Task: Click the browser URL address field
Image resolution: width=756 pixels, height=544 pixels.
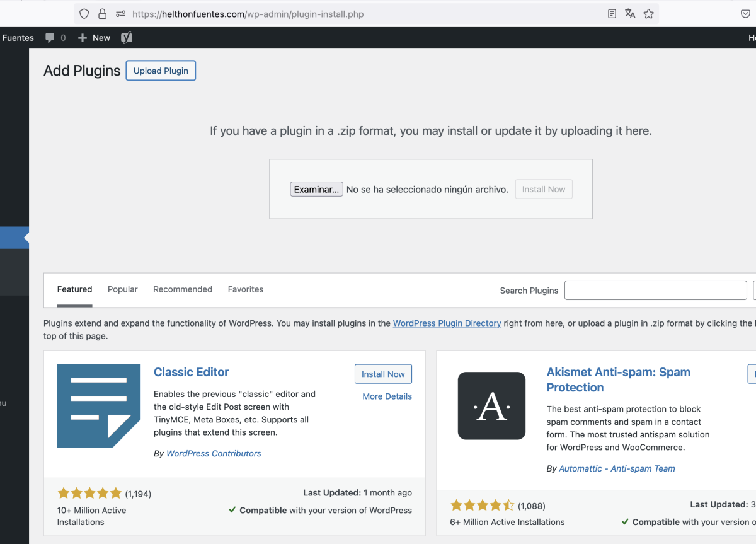Action: (365, 14)
